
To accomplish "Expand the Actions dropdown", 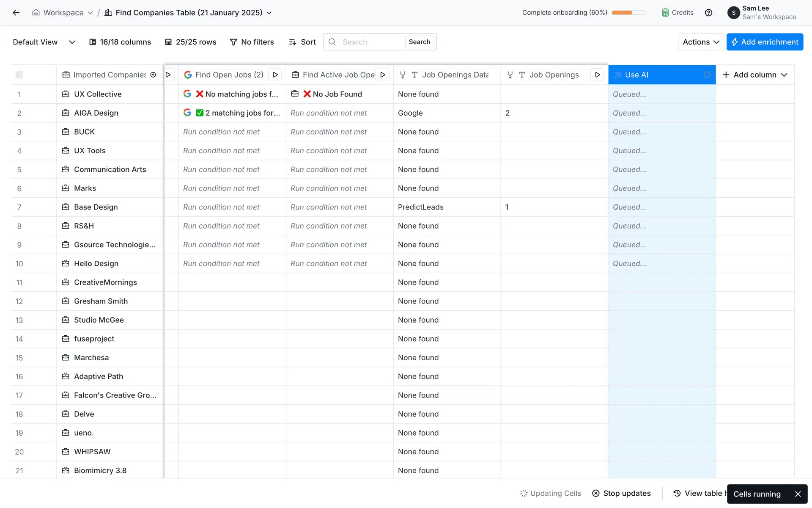I will (701, 42).
